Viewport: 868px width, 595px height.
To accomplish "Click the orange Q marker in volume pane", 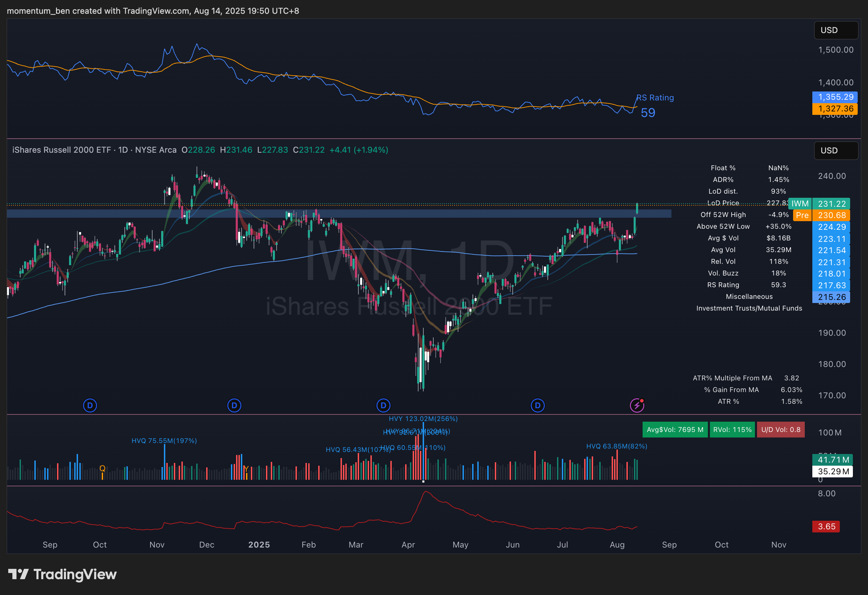I will 102,468.
